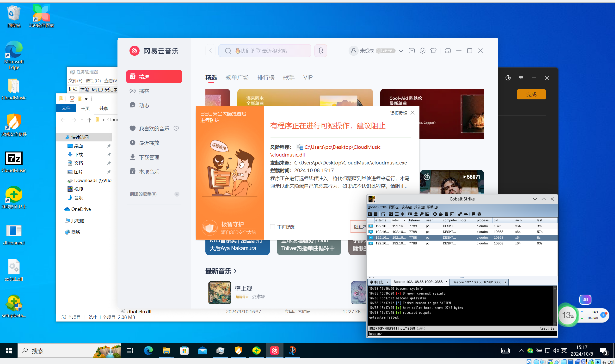This screenshot has height=364, width=615.
Task: Expand the account dropdown arrow beside VIP badge
Action: pos(401,51)
